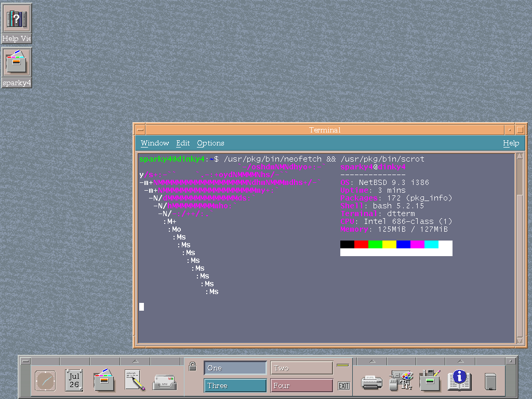Open the clock on the front panel
This screenshot has height=399, width=532.
click(45, 381)
